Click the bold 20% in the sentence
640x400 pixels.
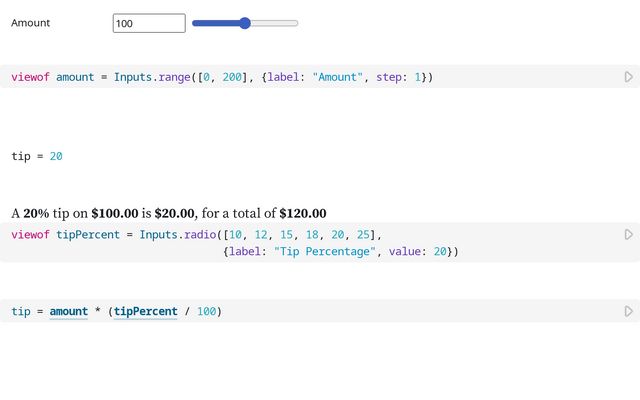35,213
